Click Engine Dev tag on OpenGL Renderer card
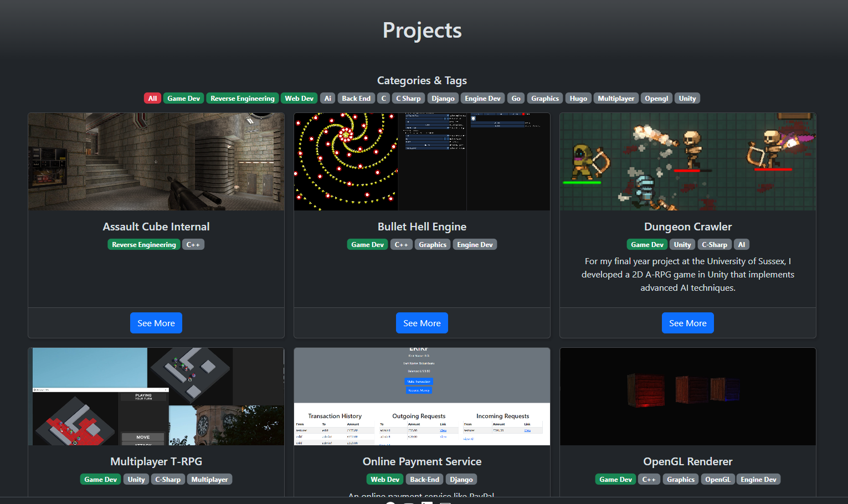848x504 pixels. [x=758, y=479]
